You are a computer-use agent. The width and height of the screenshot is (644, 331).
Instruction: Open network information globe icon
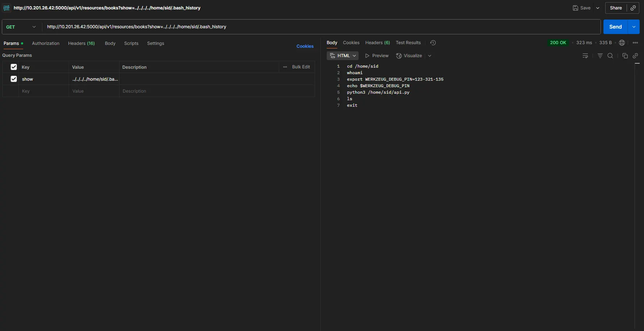tap(622, 43)
